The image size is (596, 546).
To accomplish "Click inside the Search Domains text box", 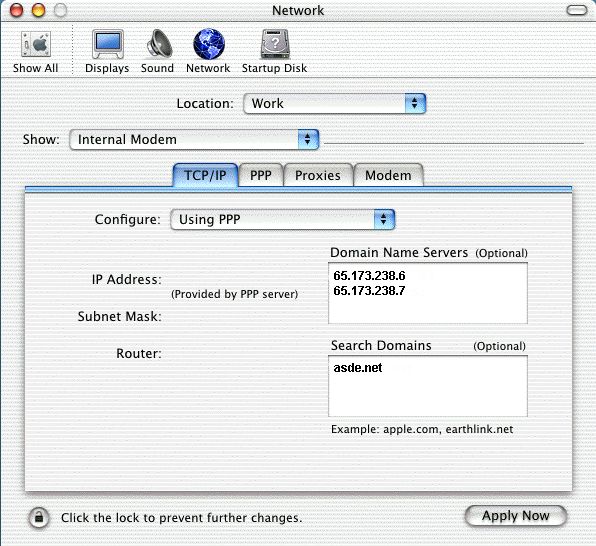I will click(428, 386).
